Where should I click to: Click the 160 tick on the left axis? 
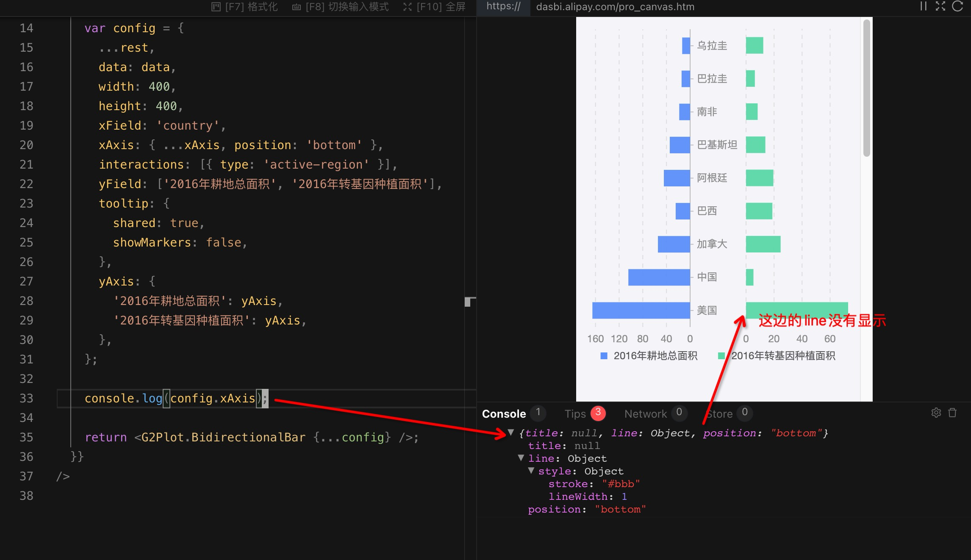[x=595, y=339]
